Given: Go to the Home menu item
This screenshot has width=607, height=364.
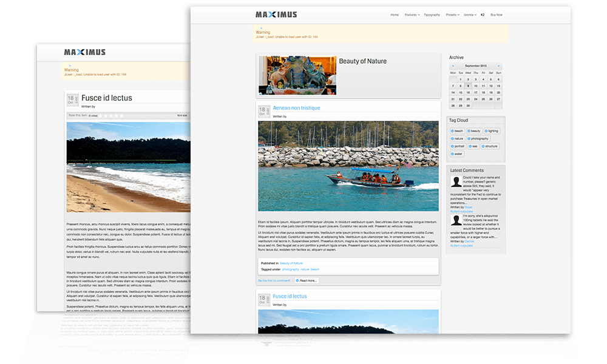Looking at the screenshot, I should pyautogui.click(x=395, y=15).
